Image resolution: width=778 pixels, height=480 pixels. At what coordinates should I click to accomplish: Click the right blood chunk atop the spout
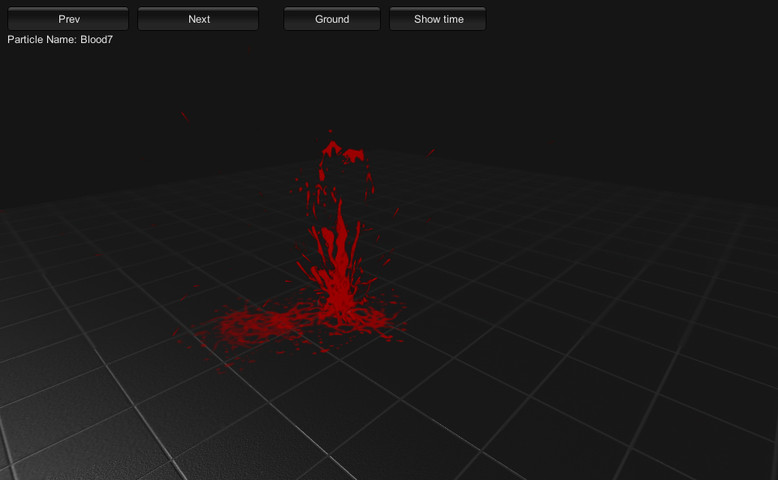[x=354, y=155]
